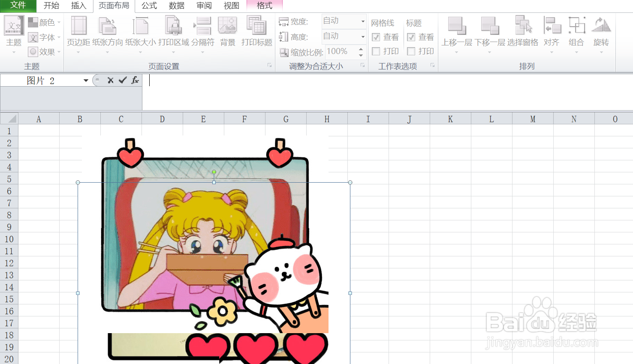Image resolution: width=633 pixels, height=364 pixels.
Task: Select row 20 header
Action: click(x=9, y=359)
